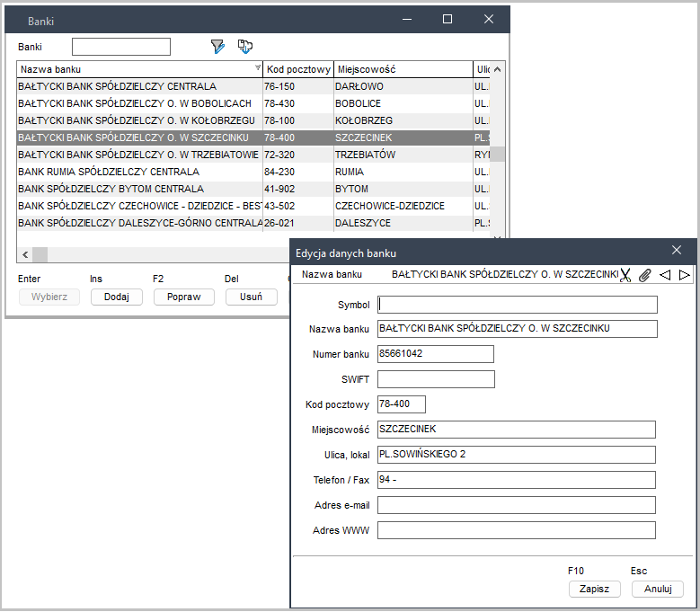Click the Telefon / Fax field
700x612 pixels.
516,479
